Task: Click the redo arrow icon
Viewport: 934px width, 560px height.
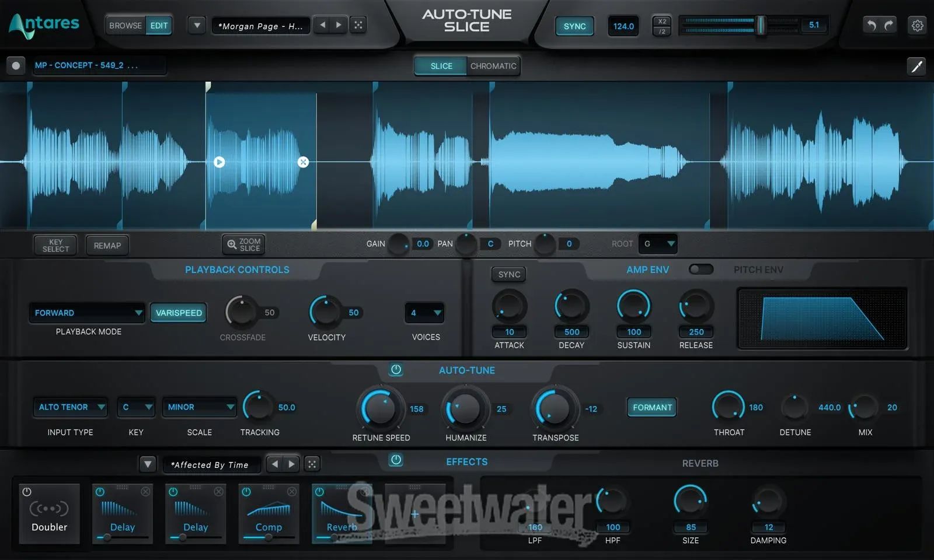Action: click(x=888, y=25)
